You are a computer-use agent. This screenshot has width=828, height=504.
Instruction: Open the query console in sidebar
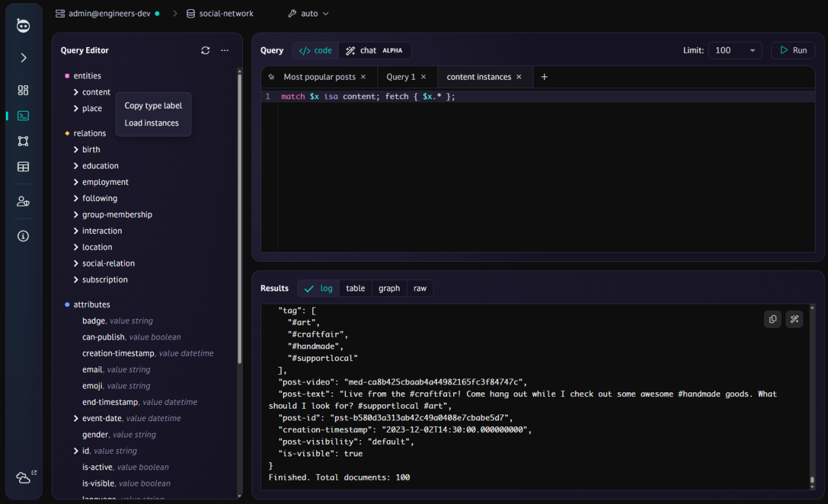[x=23, y=116]
